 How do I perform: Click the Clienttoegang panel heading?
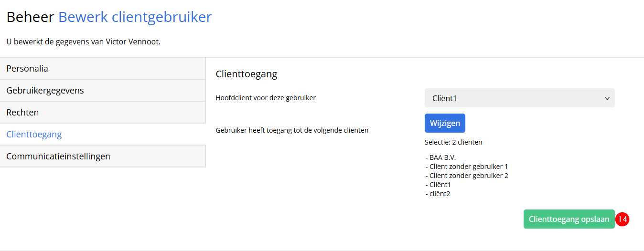pyautogui.click(x=247, y=74)
